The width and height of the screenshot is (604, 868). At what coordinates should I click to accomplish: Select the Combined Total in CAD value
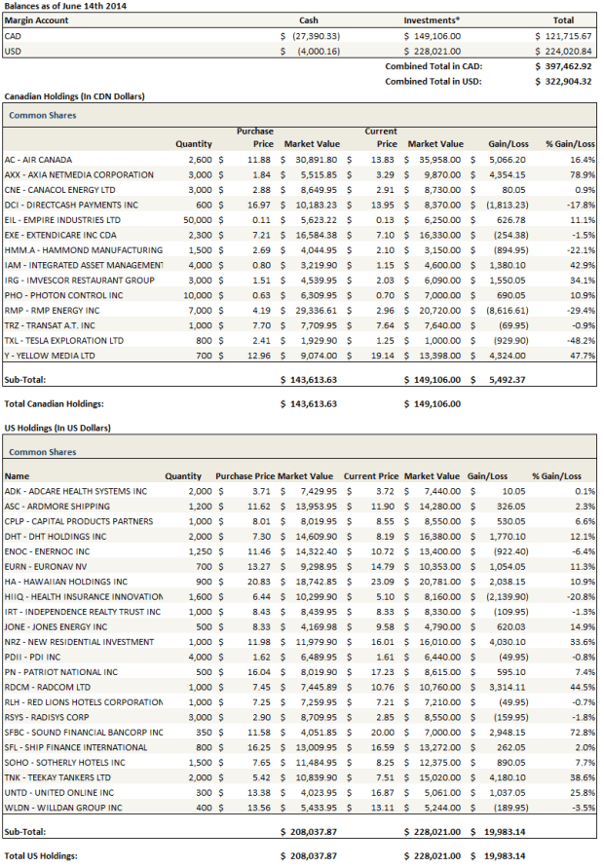(x=563, y=66)
